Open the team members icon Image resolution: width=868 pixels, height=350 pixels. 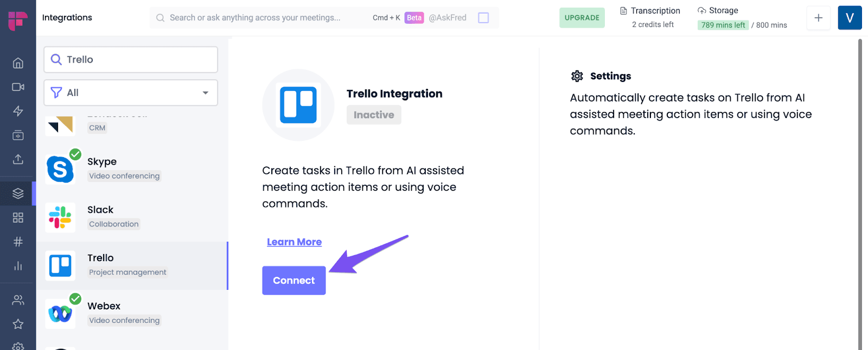click(x=18, y=300)
